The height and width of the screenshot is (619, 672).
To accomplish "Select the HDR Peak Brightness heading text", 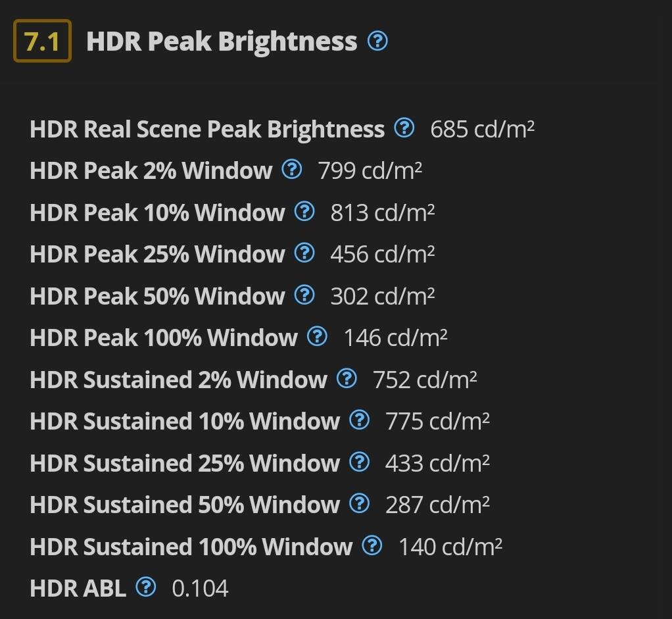I will point(222,41).
